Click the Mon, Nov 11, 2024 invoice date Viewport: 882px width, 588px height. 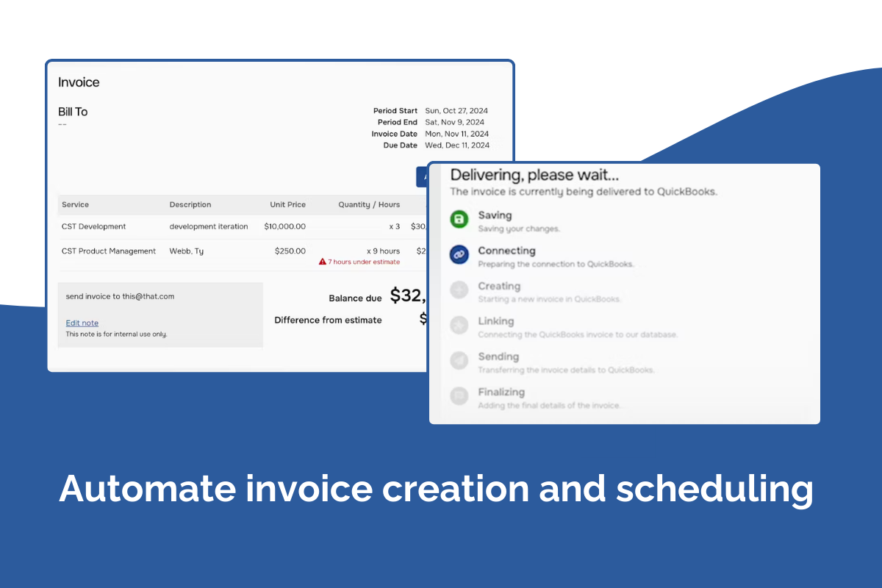(457, 134)
